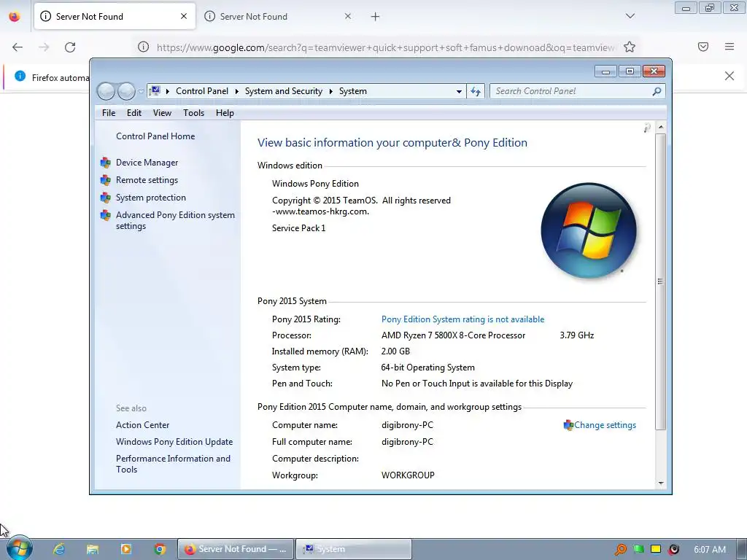Reload the Firefox page
Screen dimensions: 747x560
click(70, 47)
